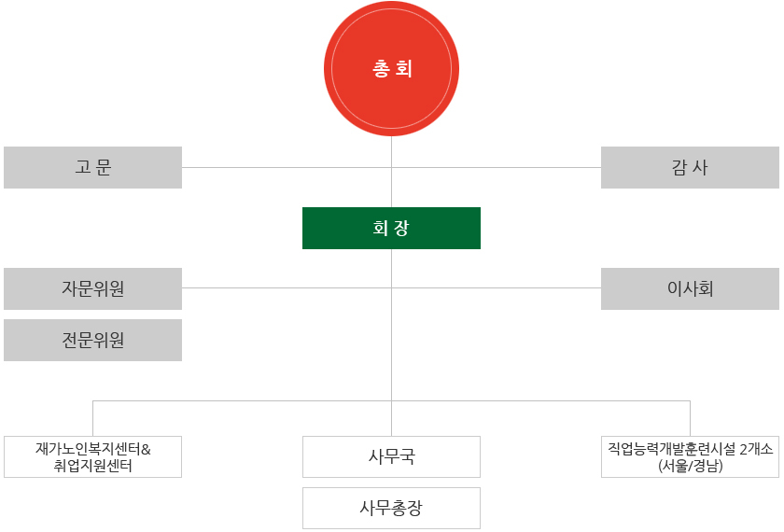The image size is (784, 532).
Task: Click the short connector stub above 직업능력개발훈련시설 box
Action: click(690, 418)
